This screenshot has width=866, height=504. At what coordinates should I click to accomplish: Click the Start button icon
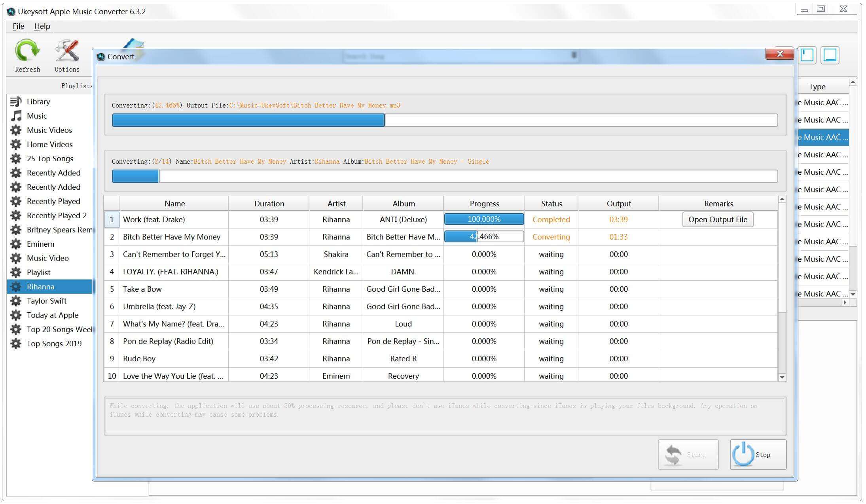674,454
